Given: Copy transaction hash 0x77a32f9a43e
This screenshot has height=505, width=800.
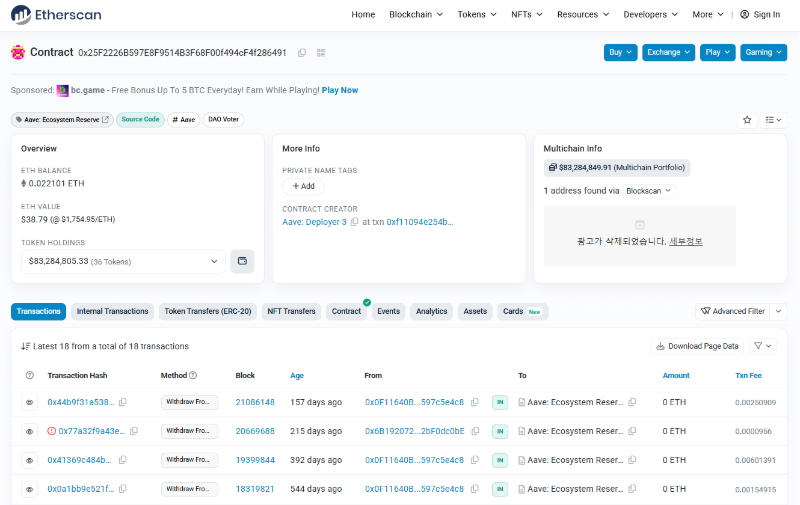Looking at the screenshot, I should click(134, 431).
